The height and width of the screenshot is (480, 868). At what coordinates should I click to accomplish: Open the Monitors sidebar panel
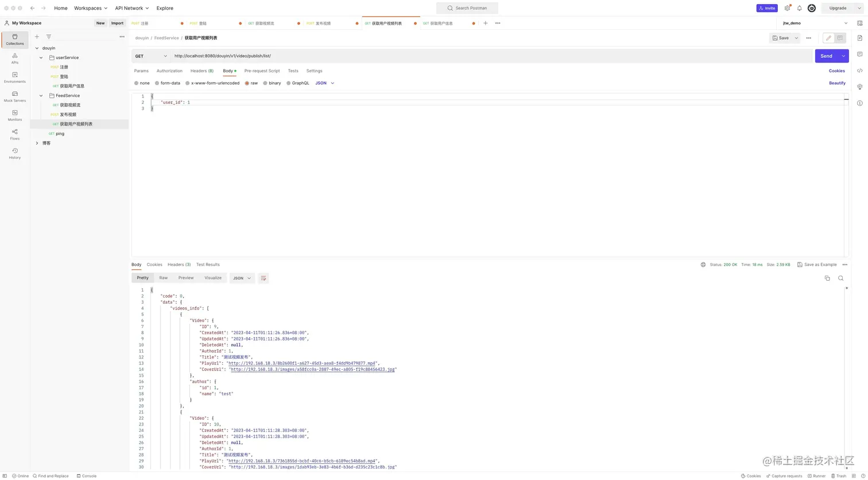(15, 115)
